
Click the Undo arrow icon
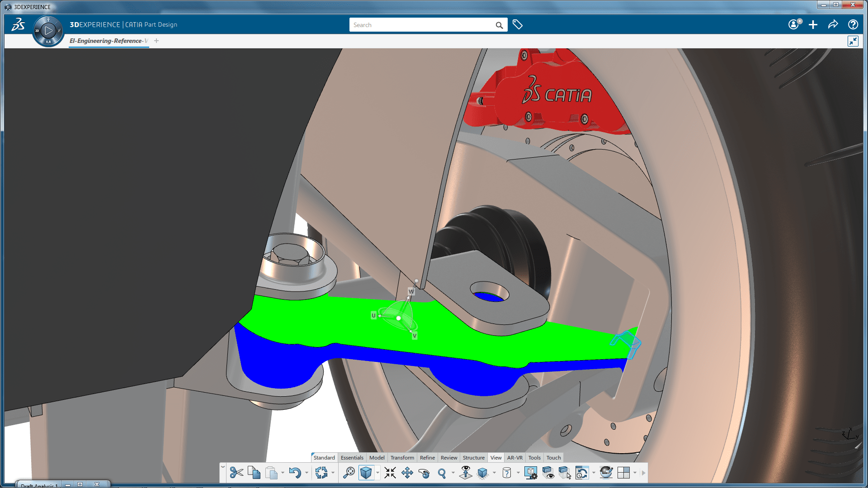[x=295, y=473]
